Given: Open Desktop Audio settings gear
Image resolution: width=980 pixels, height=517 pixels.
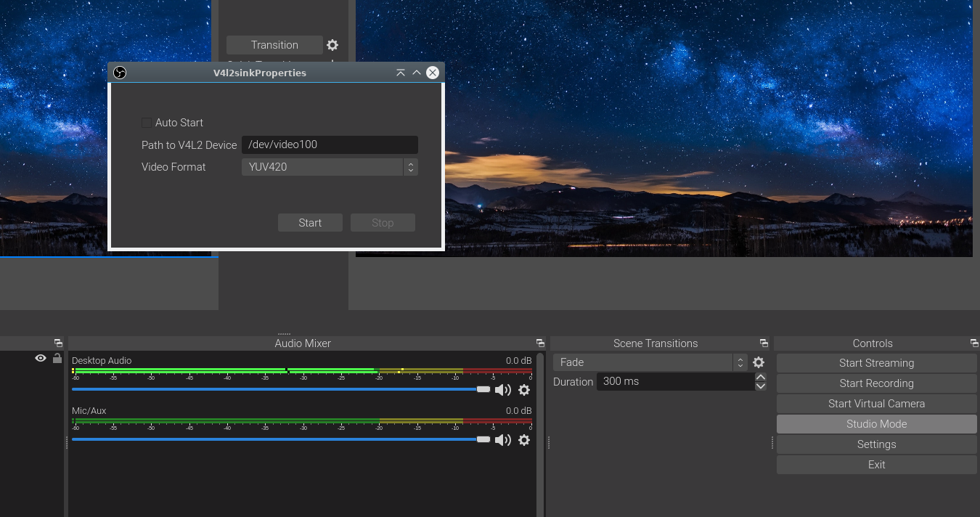Looking at the screenshot, I should [524, 390].
